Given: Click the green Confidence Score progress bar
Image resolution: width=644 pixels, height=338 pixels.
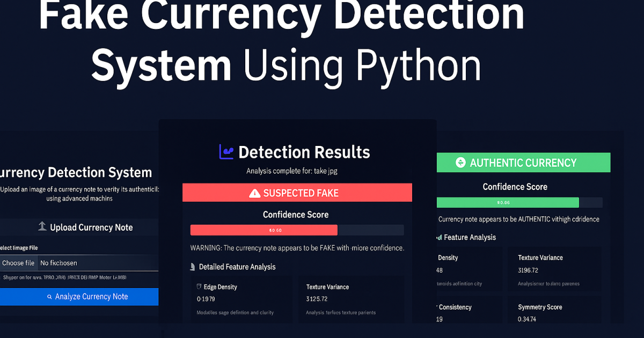Looking at the screenshot, I should pyautogui.click(x=508, y=202).
